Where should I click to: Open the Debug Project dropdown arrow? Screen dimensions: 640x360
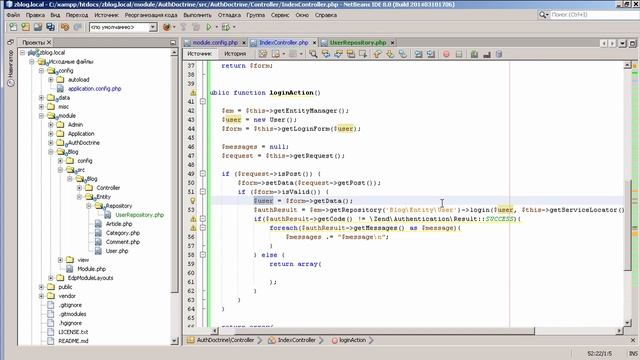pos(234,27)
